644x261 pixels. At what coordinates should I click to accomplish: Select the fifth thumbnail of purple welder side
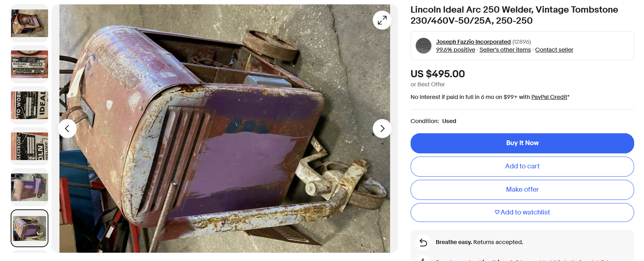click(x=30, y=187)
